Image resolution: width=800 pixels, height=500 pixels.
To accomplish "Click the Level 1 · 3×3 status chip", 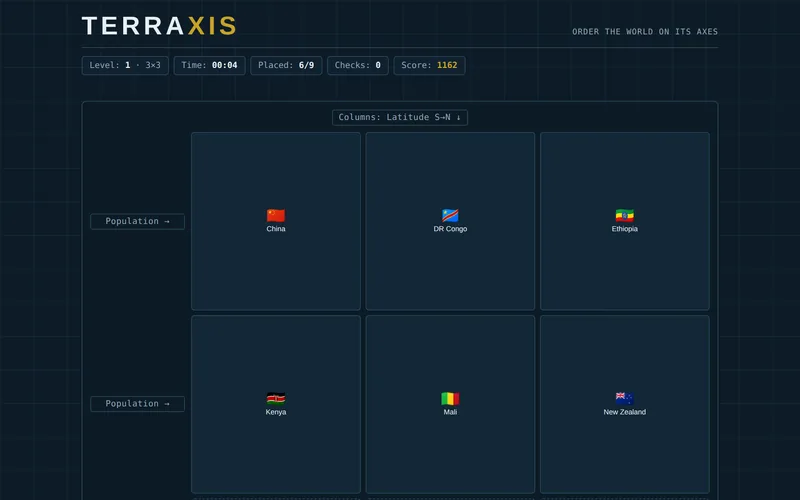I will [x=125, y=65].
